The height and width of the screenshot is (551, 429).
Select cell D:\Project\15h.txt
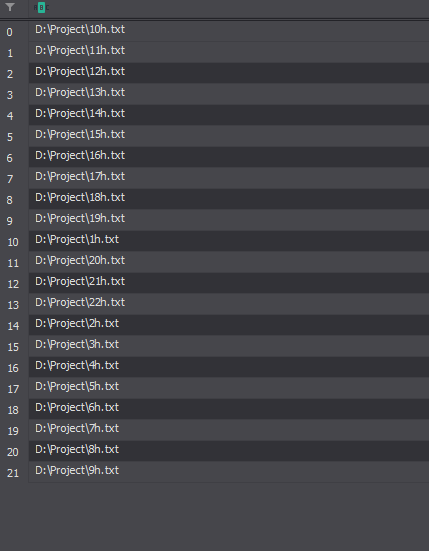[x=229, y=136]
